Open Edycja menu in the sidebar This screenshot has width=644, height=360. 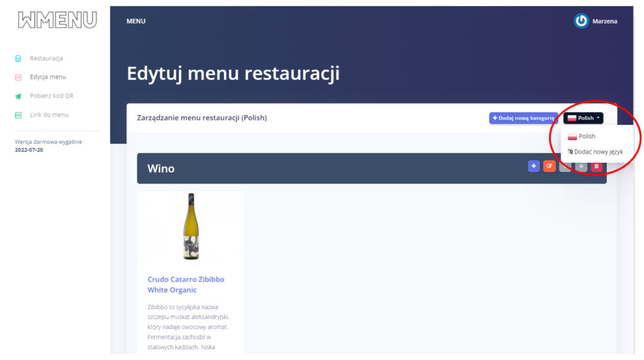point(48,77)
